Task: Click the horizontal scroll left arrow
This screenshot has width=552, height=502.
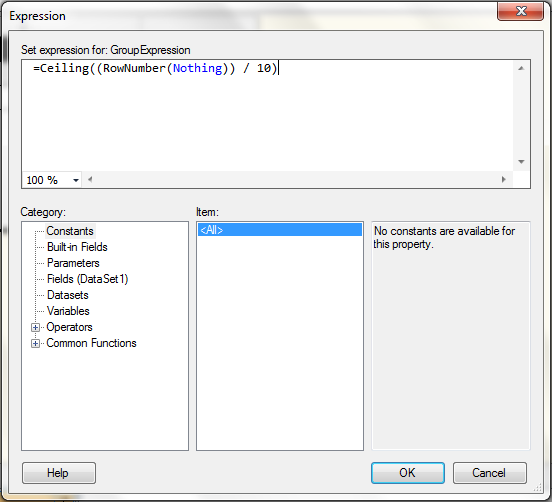Action: point(90,180)
